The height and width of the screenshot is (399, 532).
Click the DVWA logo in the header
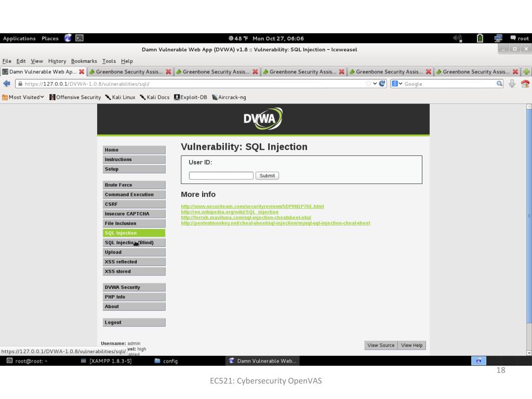263,119
